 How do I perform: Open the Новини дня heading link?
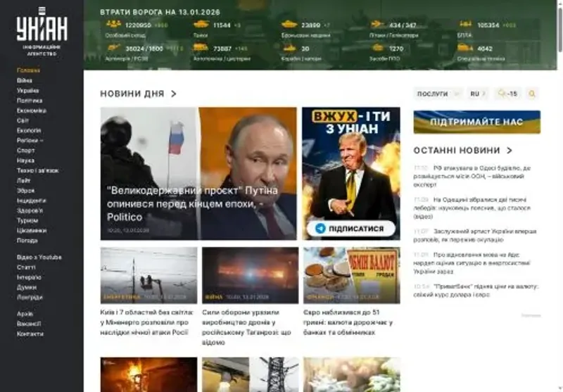(x=132, y=94)
